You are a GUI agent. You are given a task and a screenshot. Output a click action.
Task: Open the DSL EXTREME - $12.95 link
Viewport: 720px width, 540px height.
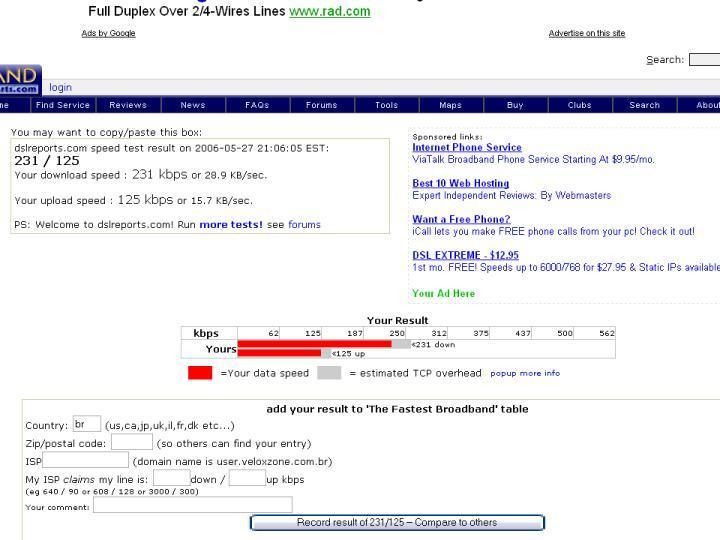click(x=465, y=256)
